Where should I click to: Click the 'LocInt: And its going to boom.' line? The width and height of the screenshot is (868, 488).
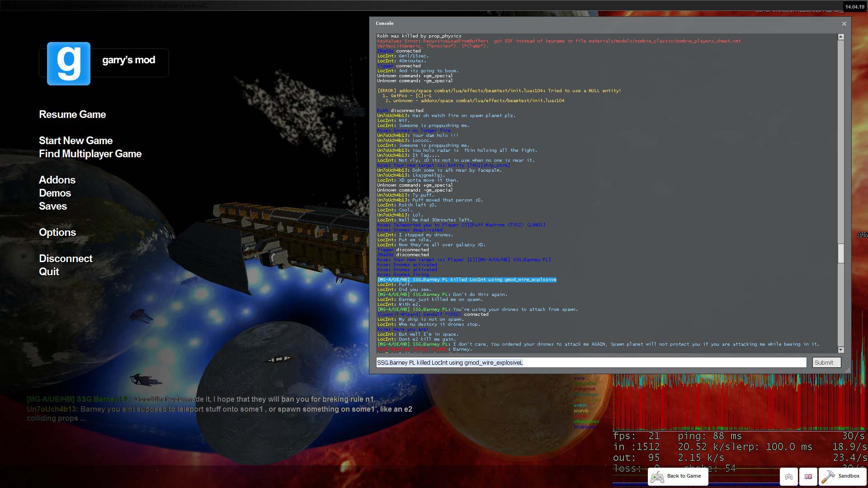418,71
